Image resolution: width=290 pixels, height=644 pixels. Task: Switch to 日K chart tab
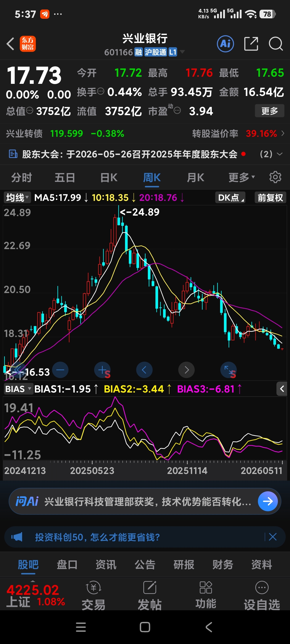point(109,177)
